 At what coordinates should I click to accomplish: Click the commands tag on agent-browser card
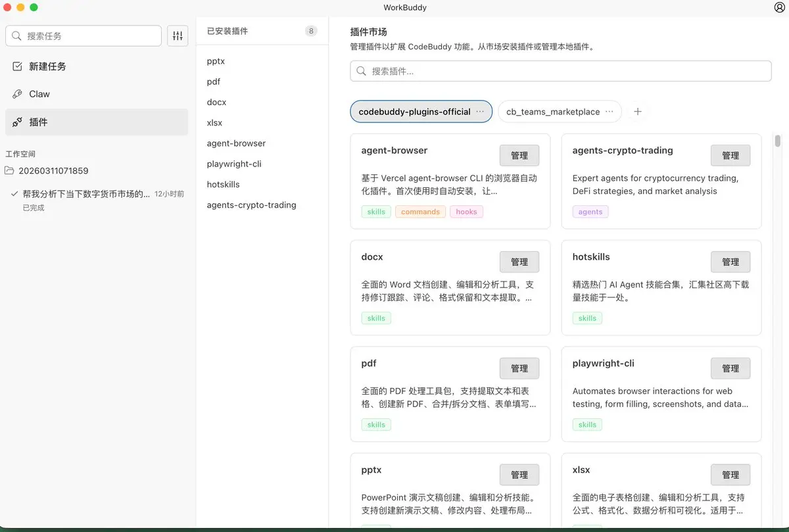420,212
